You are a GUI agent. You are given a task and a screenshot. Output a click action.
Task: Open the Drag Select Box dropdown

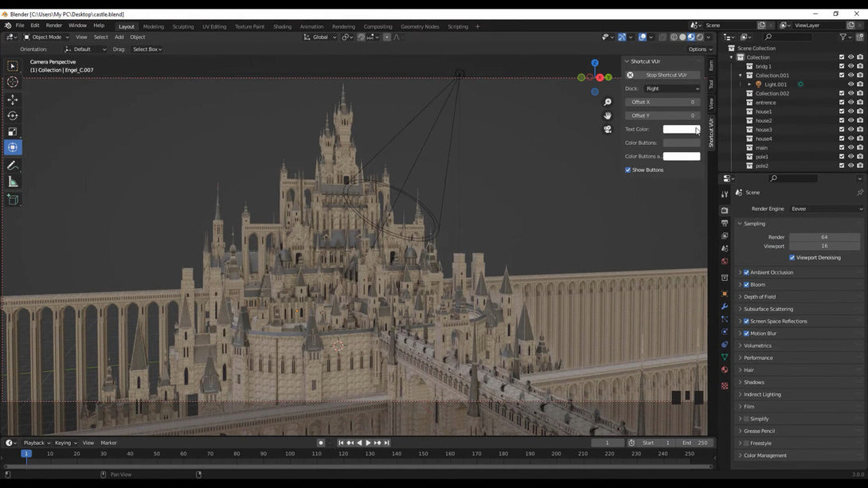point(147,49)
